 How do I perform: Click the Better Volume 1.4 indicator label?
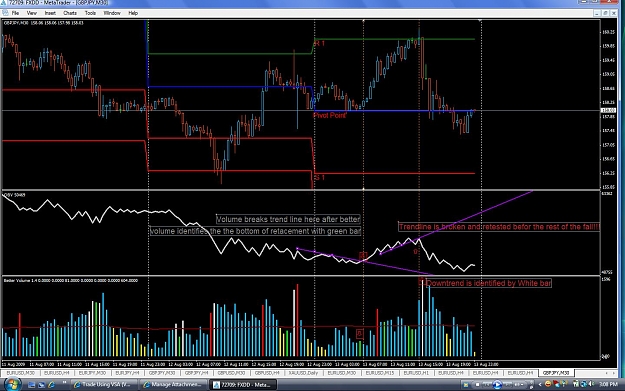pos(71,281)
